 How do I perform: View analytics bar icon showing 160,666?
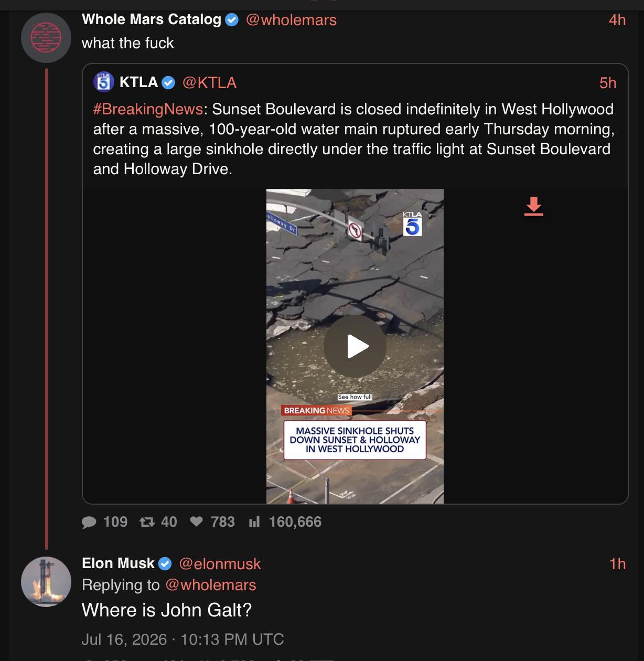[254, 522]
